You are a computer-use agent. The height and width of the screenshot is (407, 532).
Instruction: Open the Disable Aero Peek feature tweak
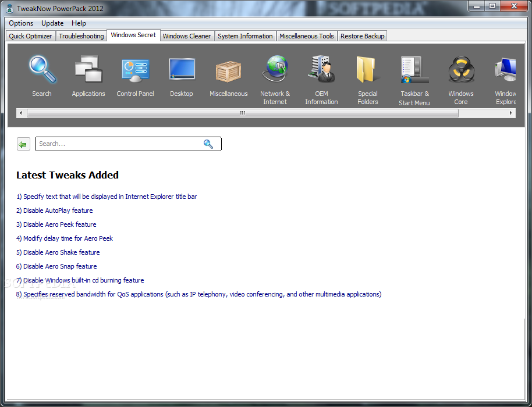56,224
